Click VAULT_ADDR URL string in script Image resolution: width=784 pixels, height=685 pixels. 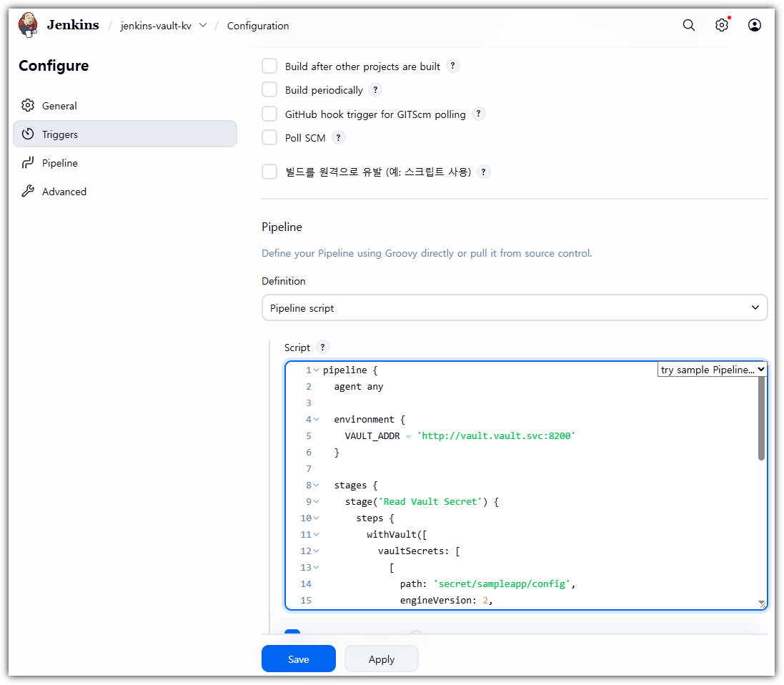496,436
